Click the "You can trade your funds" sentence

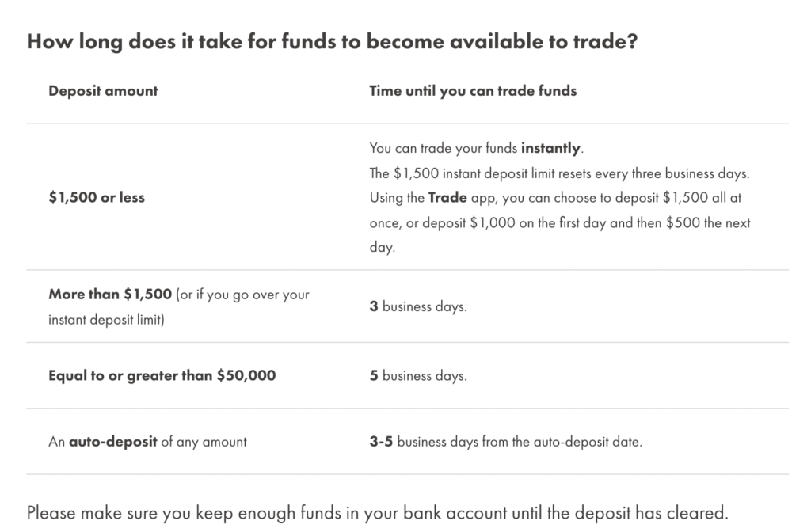(x=444, y=148)
